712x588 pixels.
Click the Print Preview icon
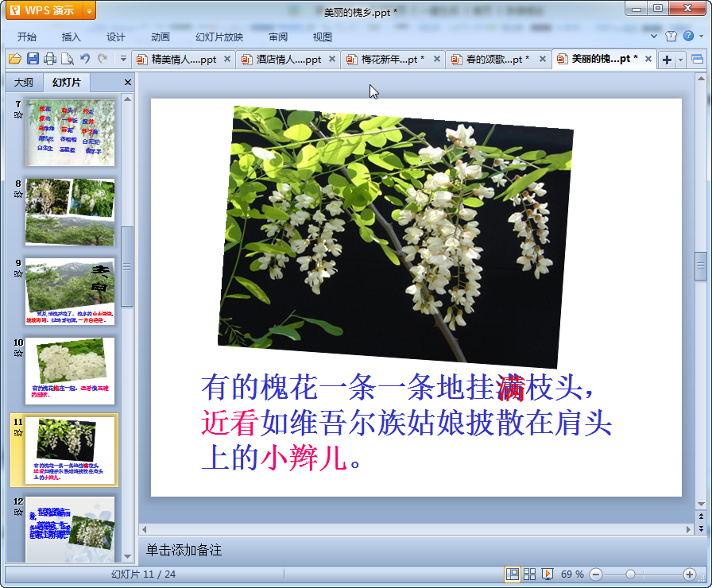point(68,59)
